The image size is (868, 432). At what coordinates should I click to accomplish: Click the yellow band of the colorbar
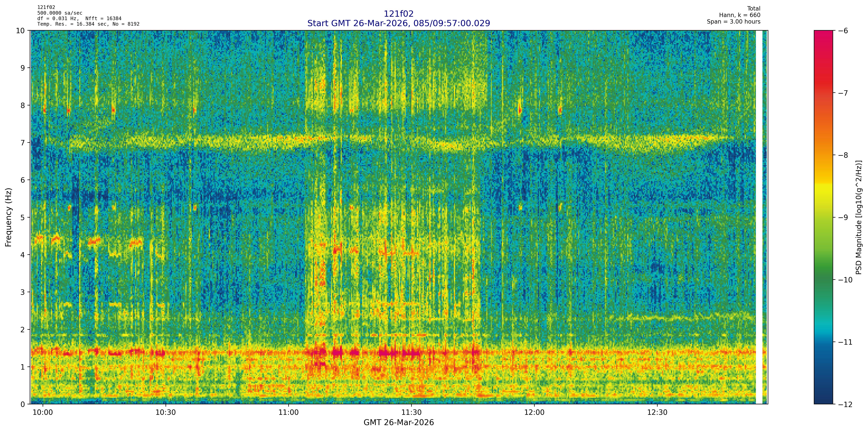click(x=823, y=192)
